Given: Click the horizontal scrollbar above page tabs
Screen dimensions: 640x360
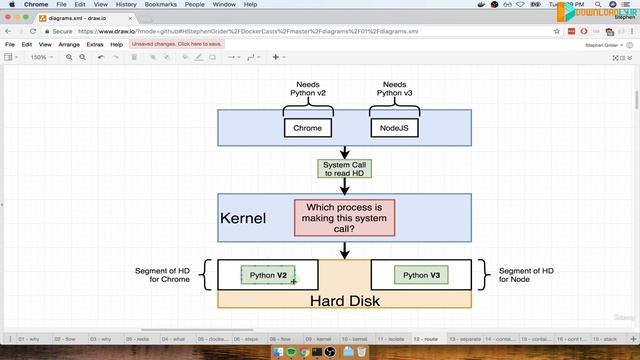Looking at the screenshot, I should [x=197, y=330].
